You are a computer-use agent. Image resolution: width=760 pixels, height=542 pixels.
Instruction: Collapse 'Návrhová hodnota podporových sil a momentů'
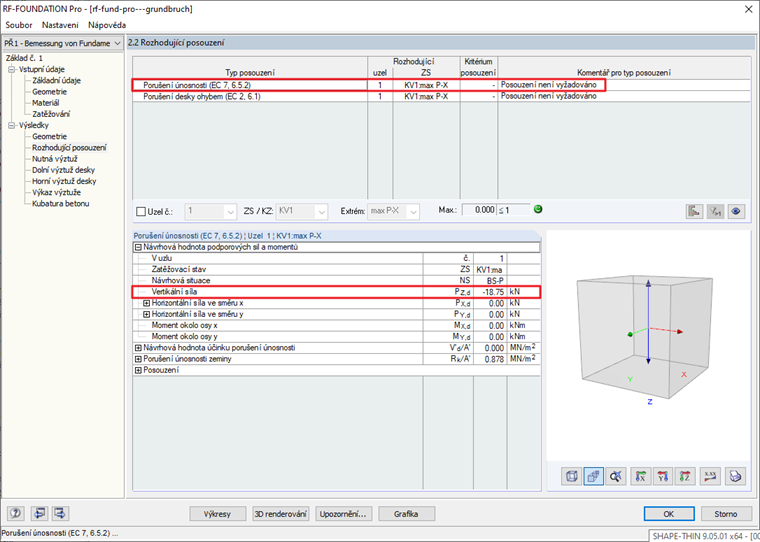[138, 247]
